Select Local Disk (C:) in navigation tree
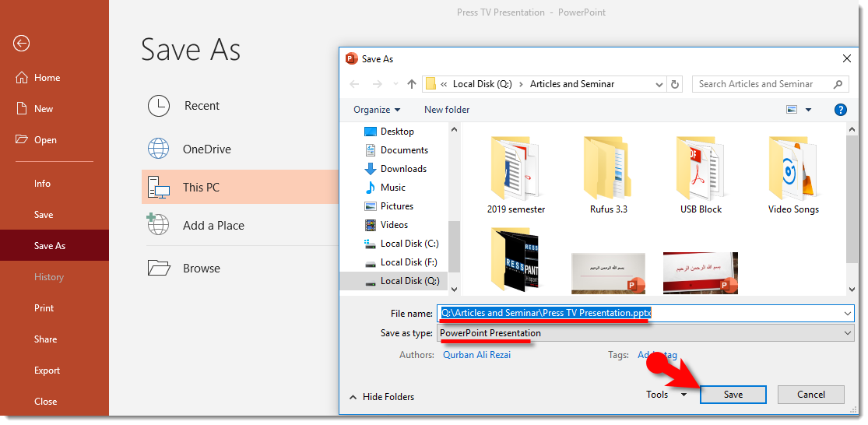The image size is (868, 425). click(x=409, y=244)
